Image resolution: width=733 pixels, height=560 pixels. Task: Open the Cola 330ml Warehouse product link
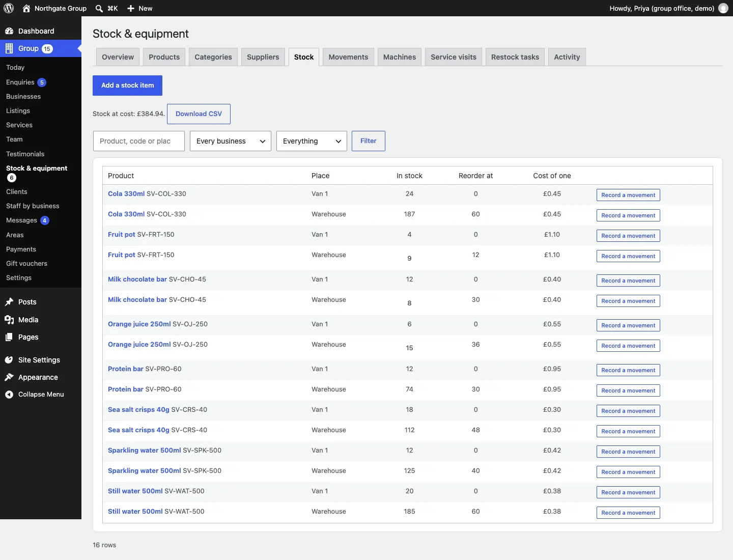point(126,214)
